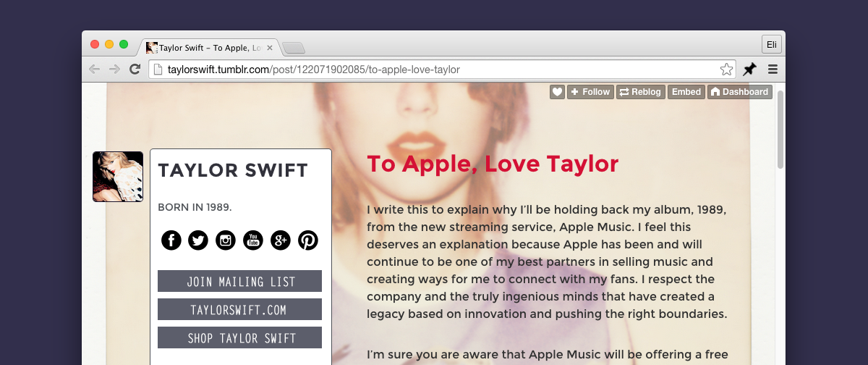Screen dimensions: 868x365
Task: Click the Eli profile button
Action: (x=772, y=44)
